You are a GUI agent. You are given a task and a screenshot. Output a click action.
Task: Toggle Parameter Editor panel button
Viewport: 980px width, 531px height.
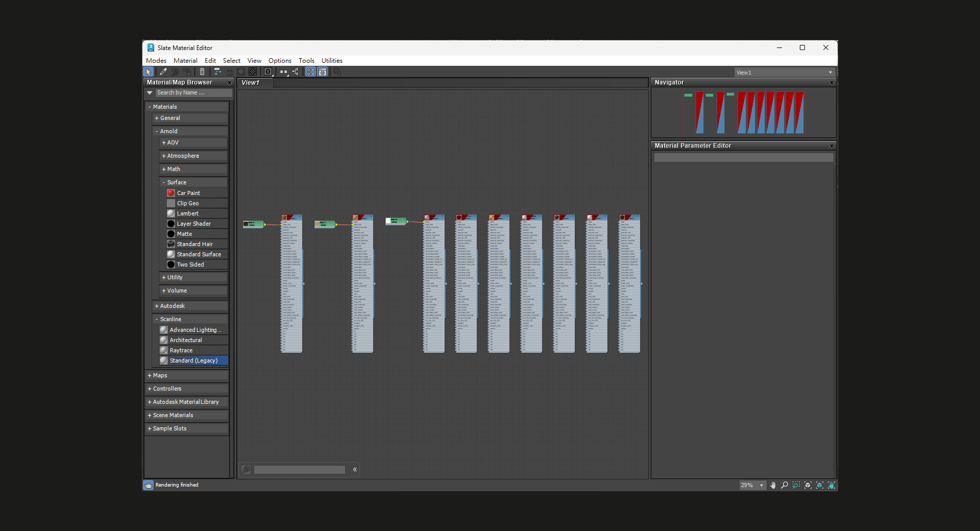pos(323,72)
